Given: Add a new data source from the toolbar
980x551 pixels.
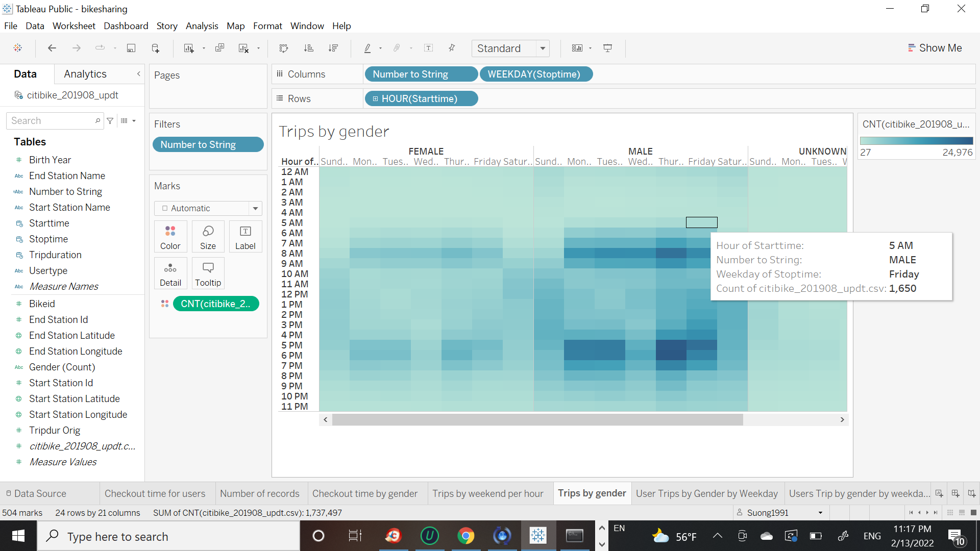Looking at the screenshot, I should pyautogui.click(x=156, y=48).
